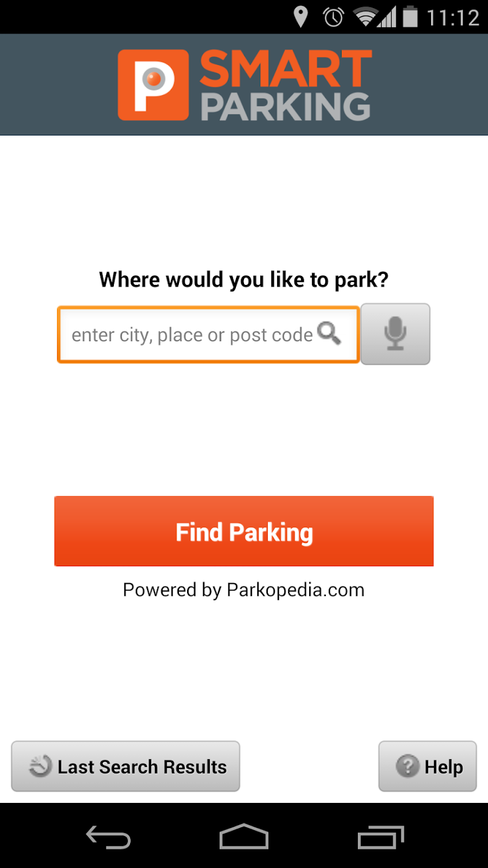Tap the question mark icon in Help
Viewport: 488px width, 868px height.
pyautogui.click(x=407, y=766)
